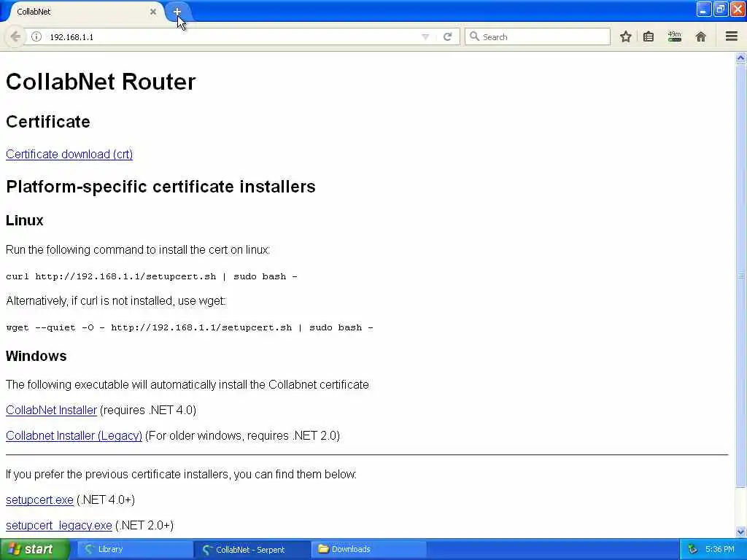This screenshot has height=560, width=747.
Task: Switch to Downloads taskbar window
Action: pyautogui.click(x=368, y=549)
